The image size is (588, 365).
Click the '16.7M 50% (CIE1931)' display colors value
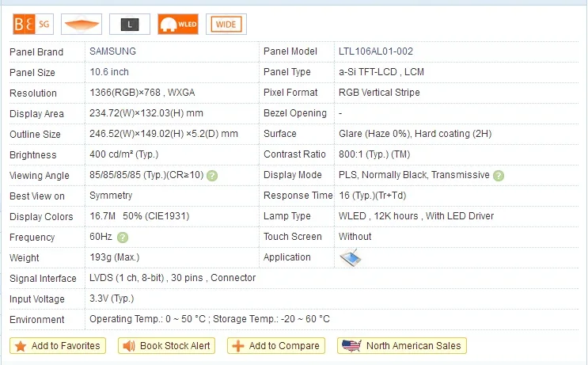point(139,216)
